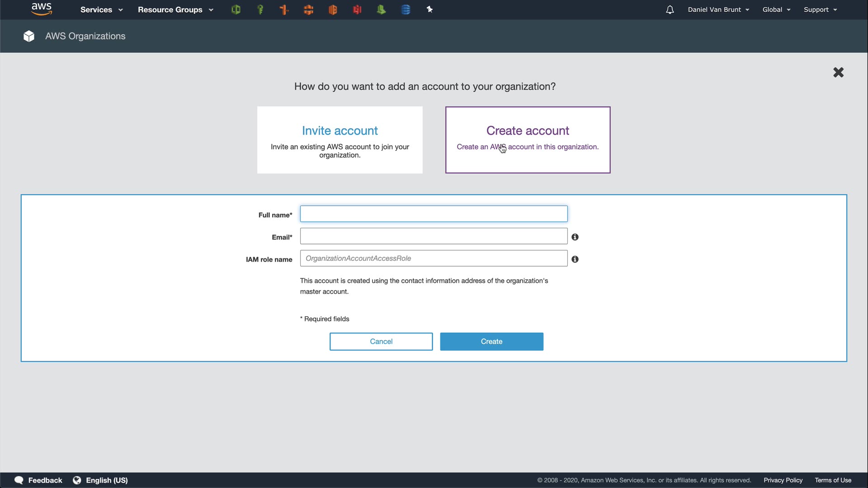Click the AWS Organizations cube icon

29,36
